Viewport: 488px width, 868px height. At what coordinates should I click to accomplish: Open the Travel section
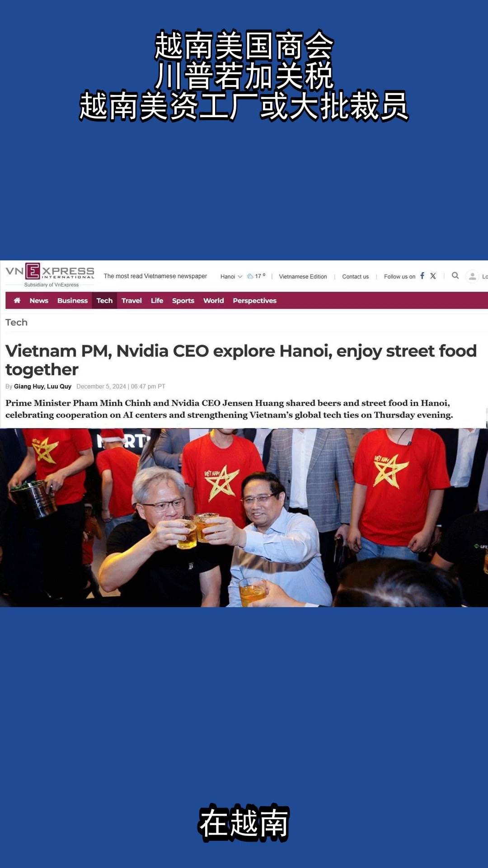click(131, 301)
